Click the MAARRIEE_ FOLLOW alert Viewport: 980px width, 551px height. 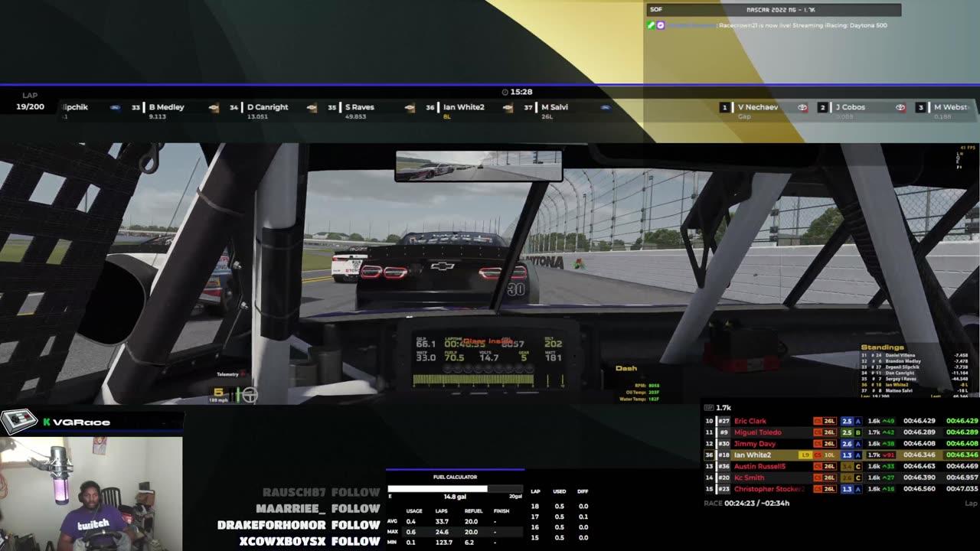coord(318,509)
